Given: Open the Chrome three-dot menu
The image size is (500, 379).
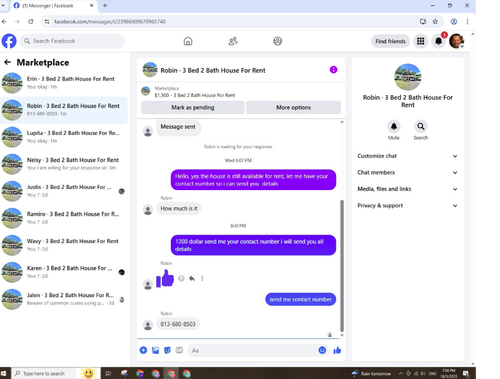Looking at the screenshot, I should (467, 21).
